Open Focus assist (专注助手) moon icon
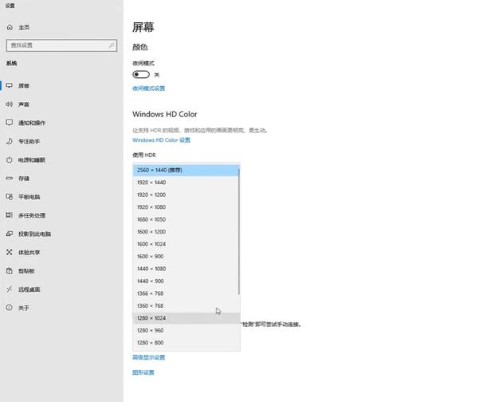This screenshot has width=500, height=402. [9, 141]
